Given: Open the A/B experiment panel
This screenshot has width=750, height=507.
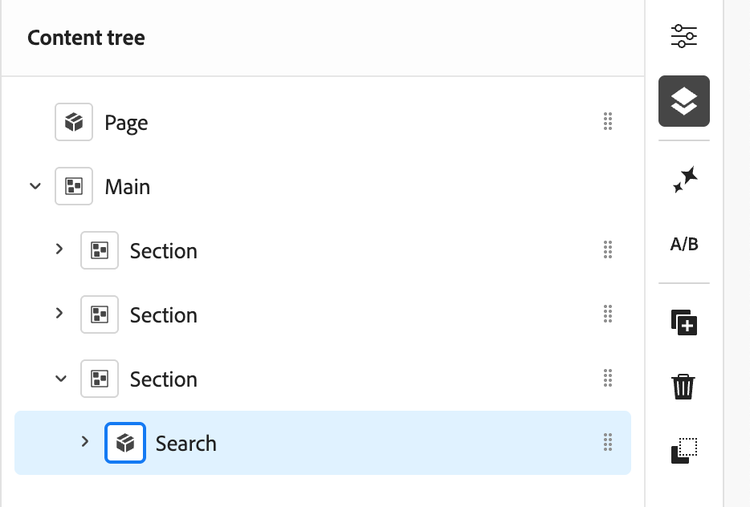Looking at the screenshot, I should click(x=684, y=244).
